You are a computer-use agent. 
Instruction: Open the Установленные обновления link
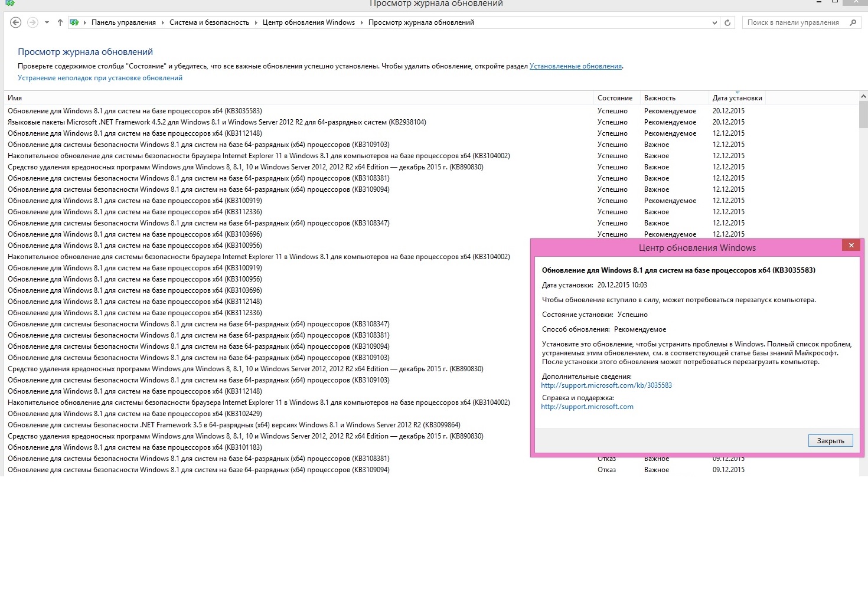tap(576, 66)
